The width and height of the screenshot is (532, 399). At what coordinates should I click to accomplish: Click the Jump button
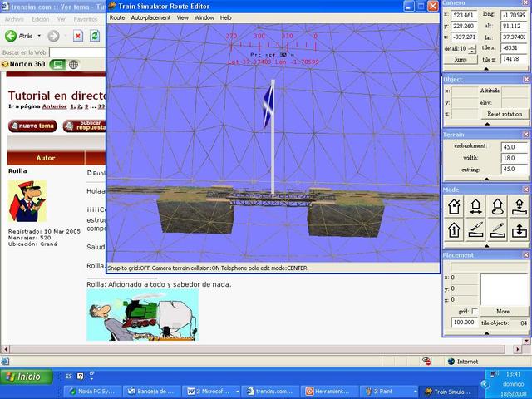[460, 60]
